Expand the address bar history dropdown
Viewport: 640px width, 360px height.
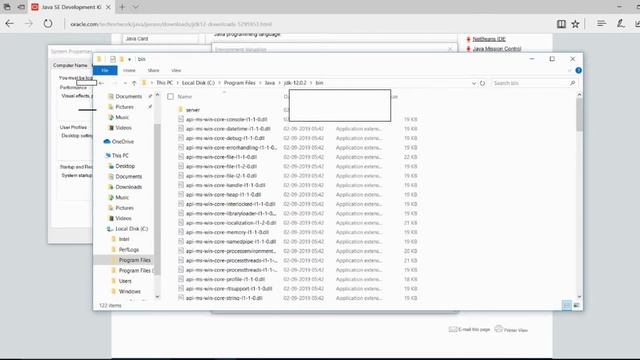point(473,83)
